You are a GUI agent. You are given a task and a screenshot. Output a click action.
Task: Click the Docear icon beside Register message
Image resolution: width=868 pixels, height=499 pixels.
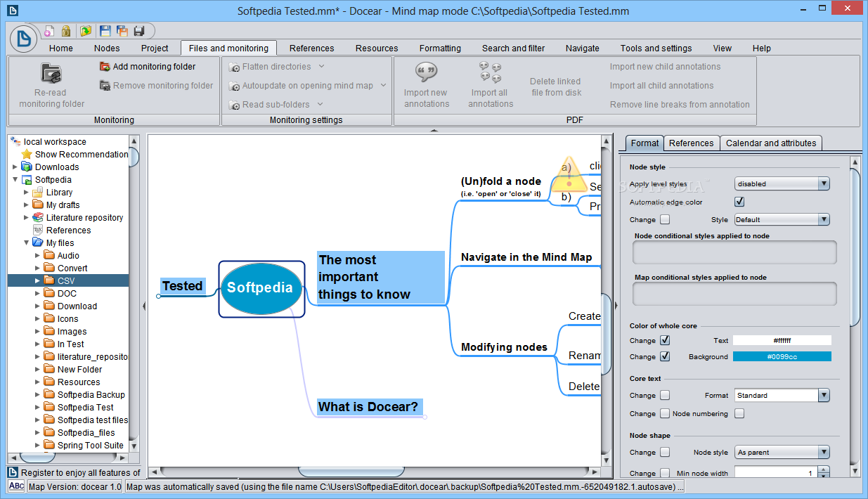(x=13, y=472)
